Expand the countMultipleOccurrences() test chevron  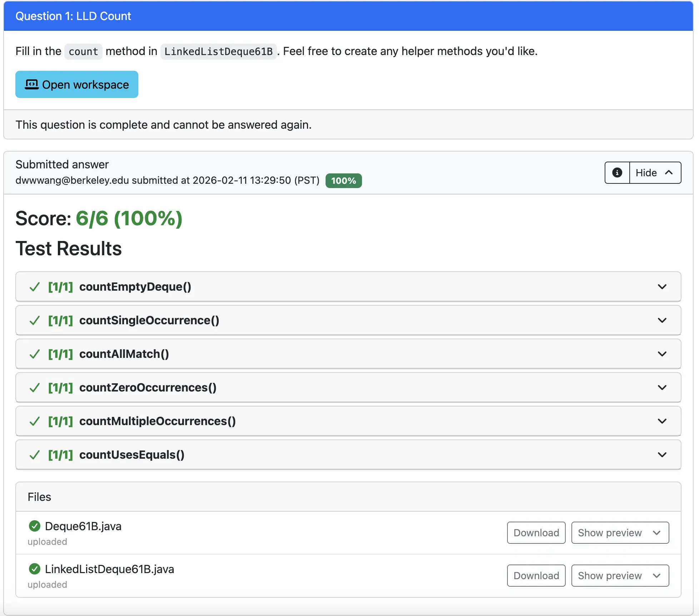(662, 421)
